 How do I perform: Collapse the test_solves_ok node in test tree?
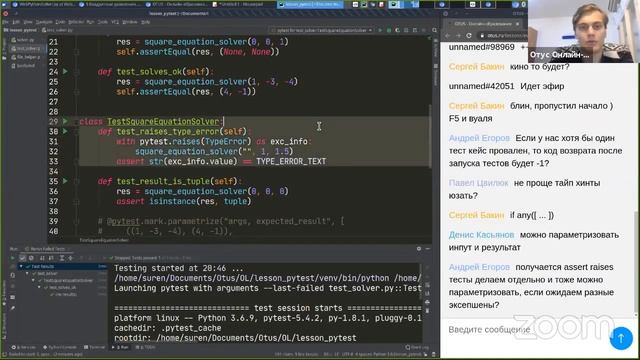[x=40, y=287]
